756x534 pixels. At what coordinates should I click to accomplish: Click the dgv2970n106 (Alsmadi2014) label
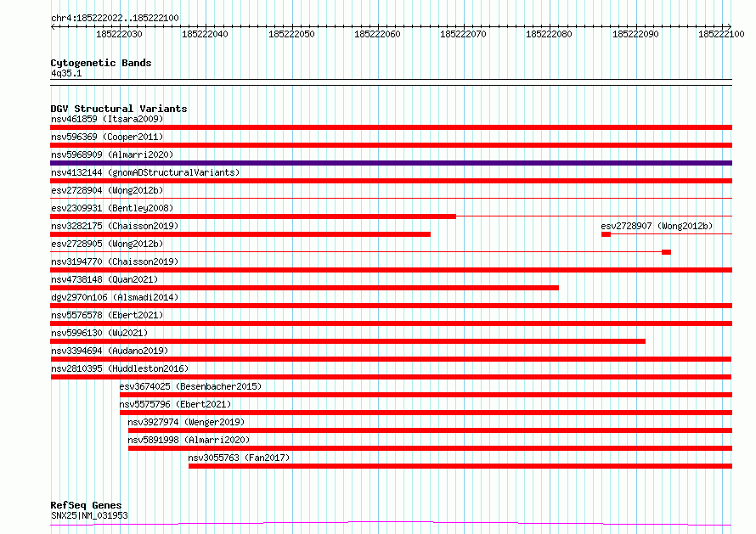(115, 297)
